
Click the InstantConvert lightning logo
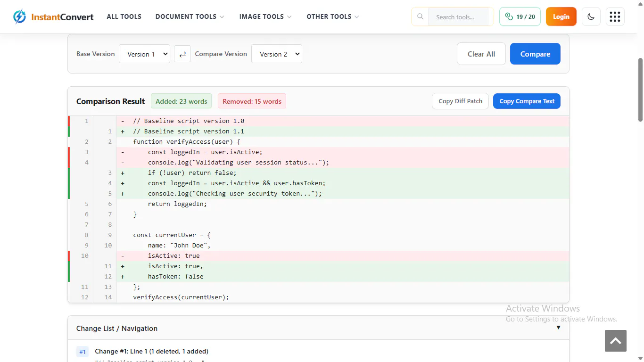[x=20, y=16]
